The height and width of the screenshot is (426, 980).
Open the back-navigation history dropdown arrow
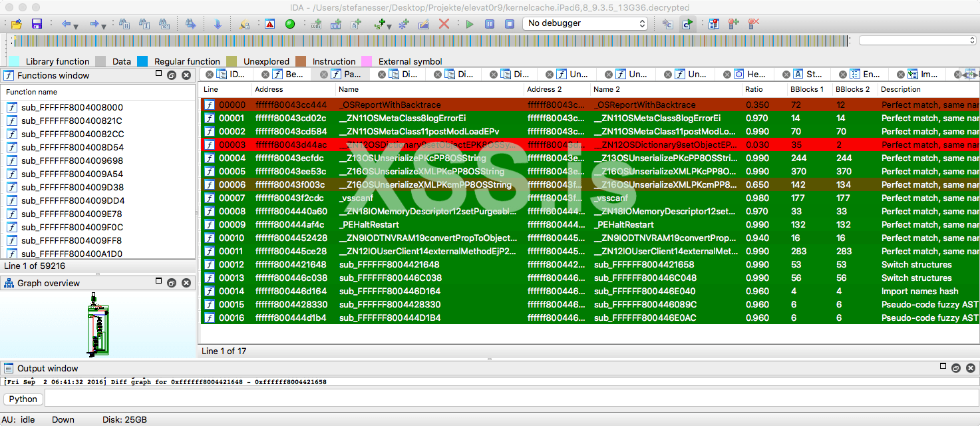[75, 27]
